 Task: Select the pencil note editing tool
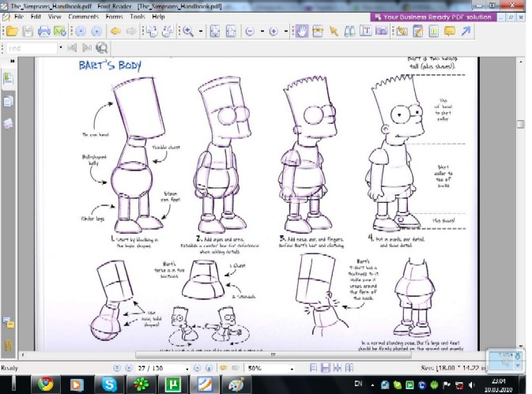click(418, 32)
